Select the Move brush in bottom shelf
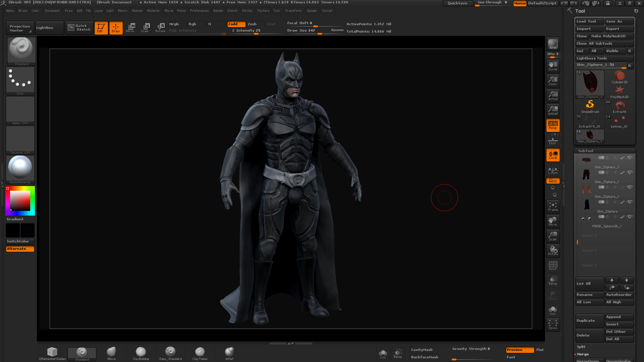644x362 pixels. click(x=111, y=354)
